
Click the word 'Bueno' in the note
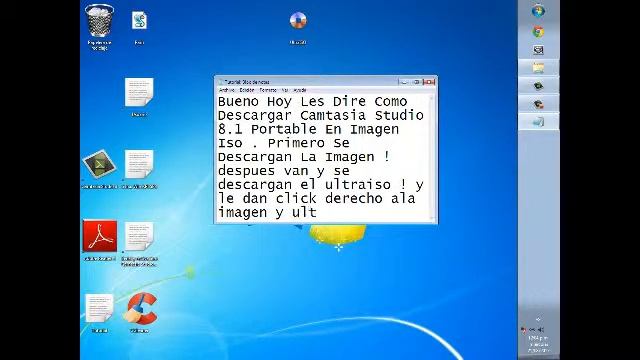coord(238,102)
